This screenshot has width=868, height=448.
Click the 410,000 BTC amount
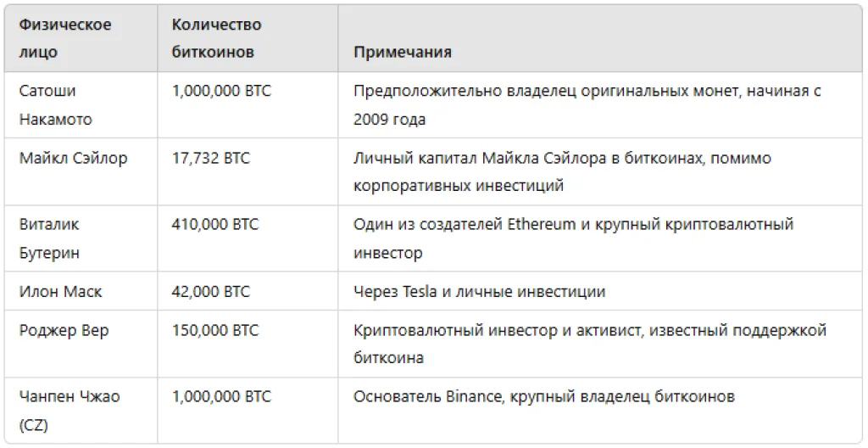pos(215,225)
